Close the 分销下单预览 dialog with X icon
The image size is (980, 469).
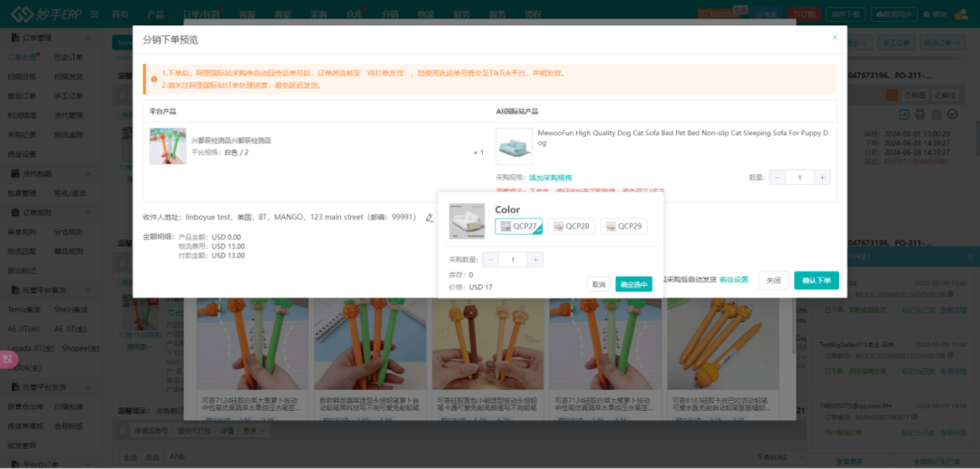pyautogui.click(x=835, y=38)
